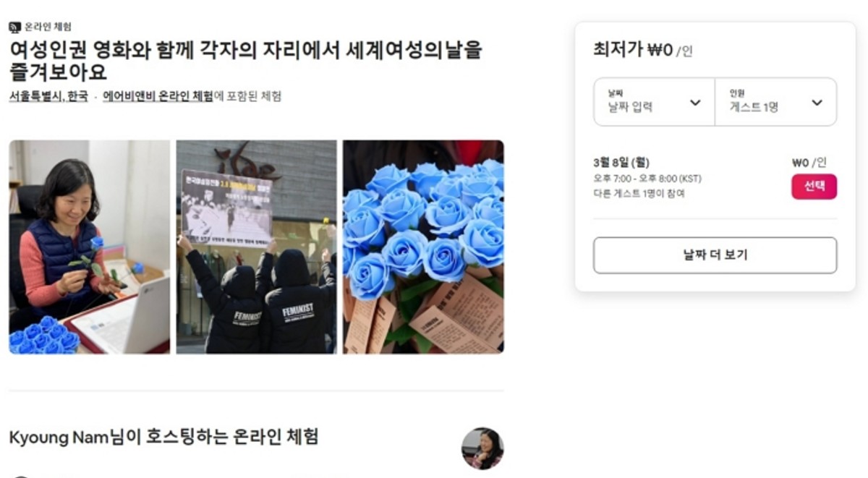
Task: Open the 날짜 입력 date selector field
Action: [x=654, y=102]
